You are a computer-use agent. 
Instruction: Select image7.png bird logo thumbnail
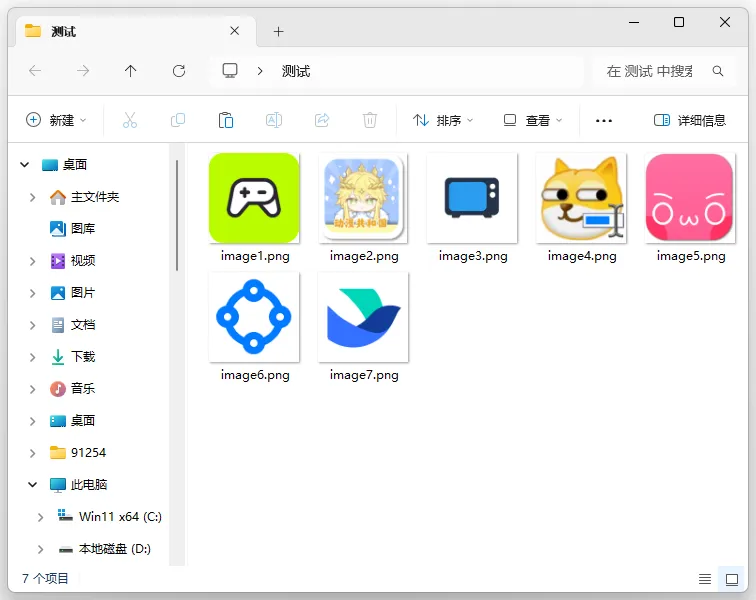tap(363, 317)
